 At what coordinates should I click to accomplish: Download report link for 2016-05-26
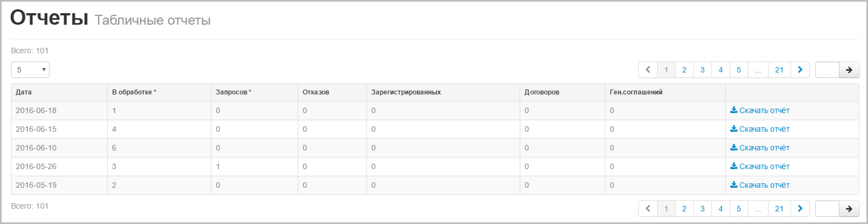(764, 166)
